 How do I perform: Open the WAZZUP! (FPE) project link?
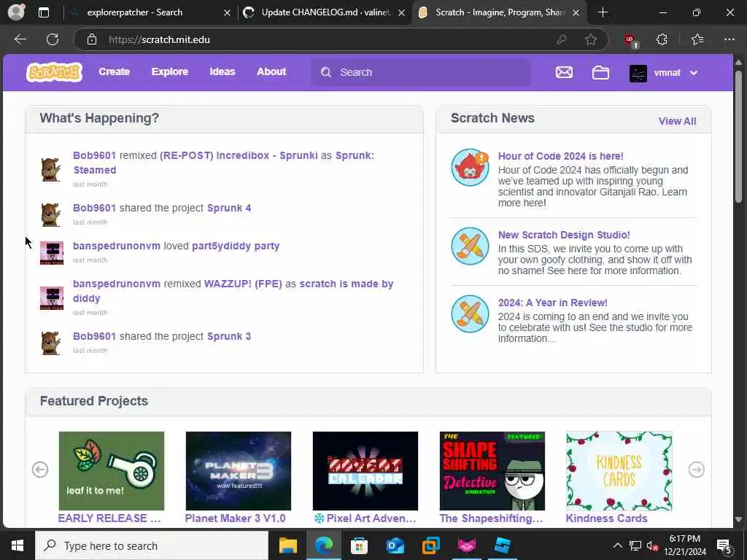243,284
